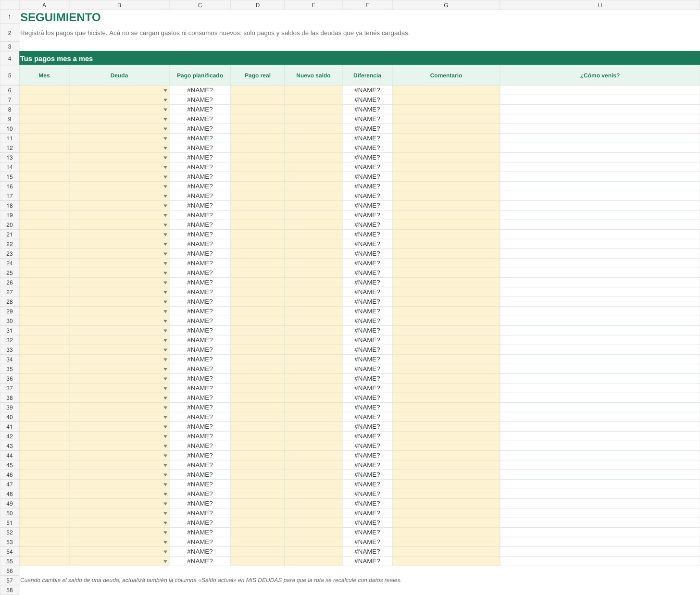Open the Deuda dropdown in row 20
Viewport: 700px width, 595px height.
(165, 225)
